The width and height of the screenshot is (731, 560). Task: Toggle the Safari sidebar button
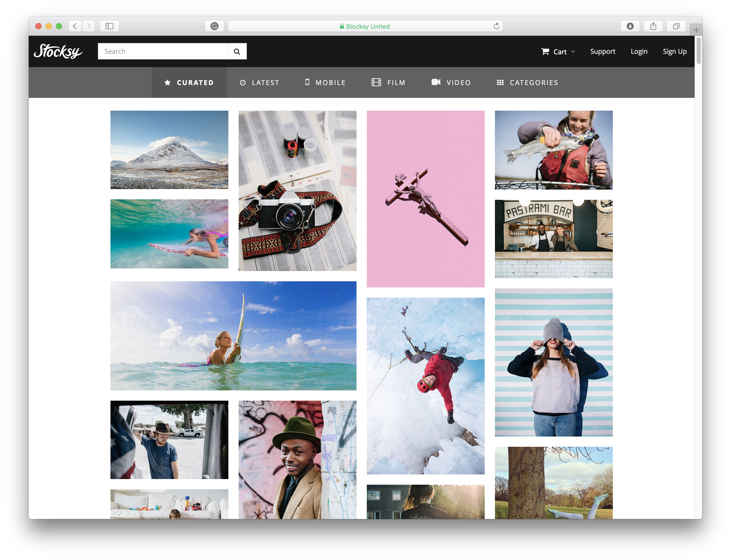(109, 26)
